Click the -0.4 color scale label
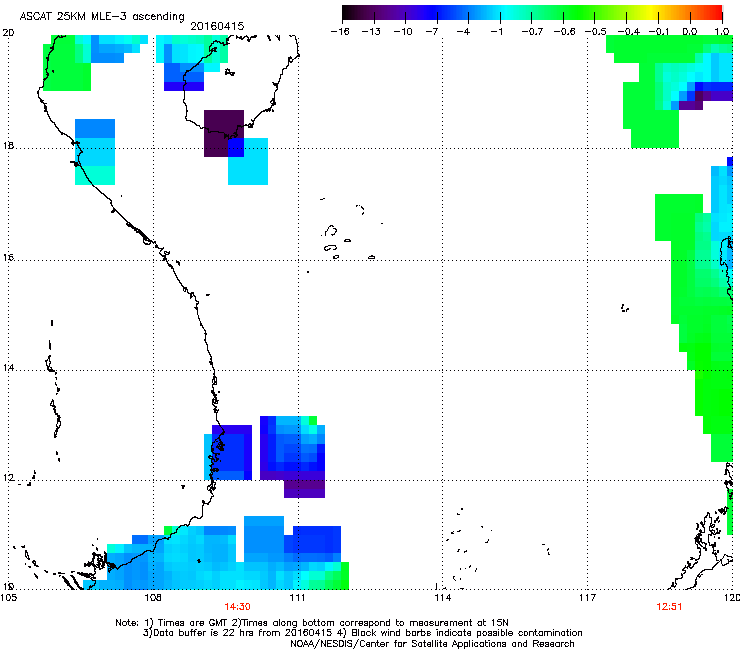 coord(629,31)
